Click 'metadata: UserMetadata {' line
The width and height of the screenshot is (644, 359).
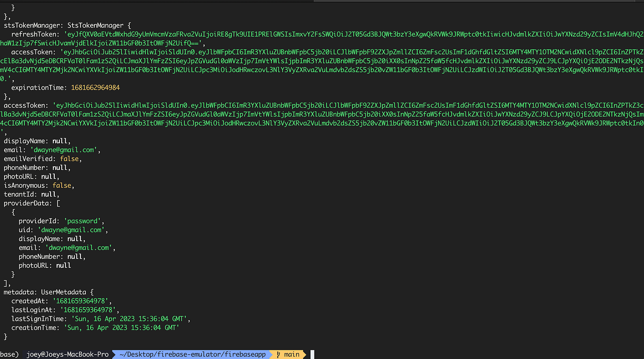(x=49, y=292)
